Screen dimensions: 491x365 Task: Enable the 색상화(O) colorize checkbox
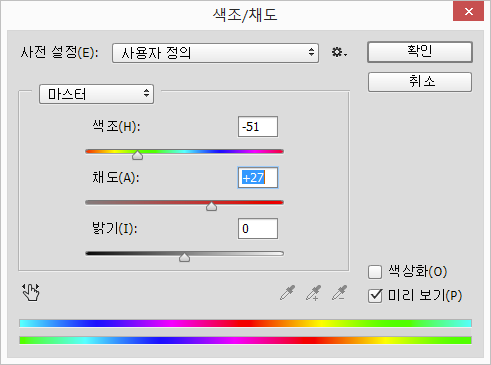pyautogui.click(x=375, y=272)
